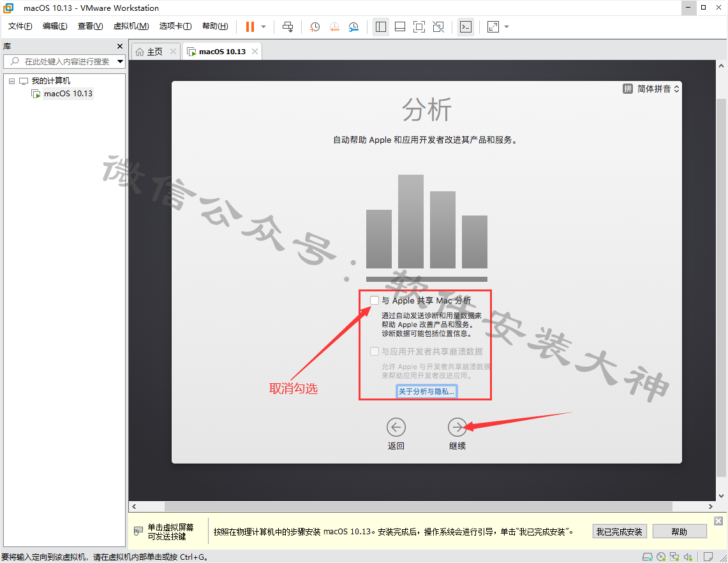Close the macOS 10.13 tab

coord(255,52)
